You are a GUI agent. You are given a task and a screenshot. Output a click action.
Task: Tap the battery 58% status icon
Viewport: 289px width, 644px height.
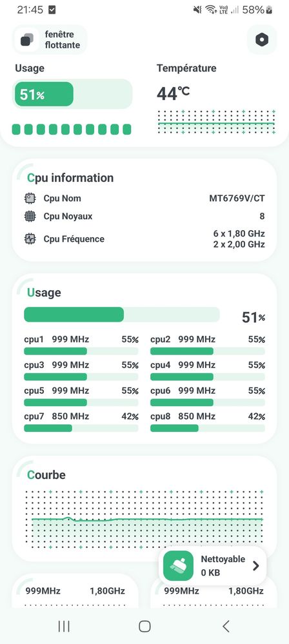(x=269, y=10)
